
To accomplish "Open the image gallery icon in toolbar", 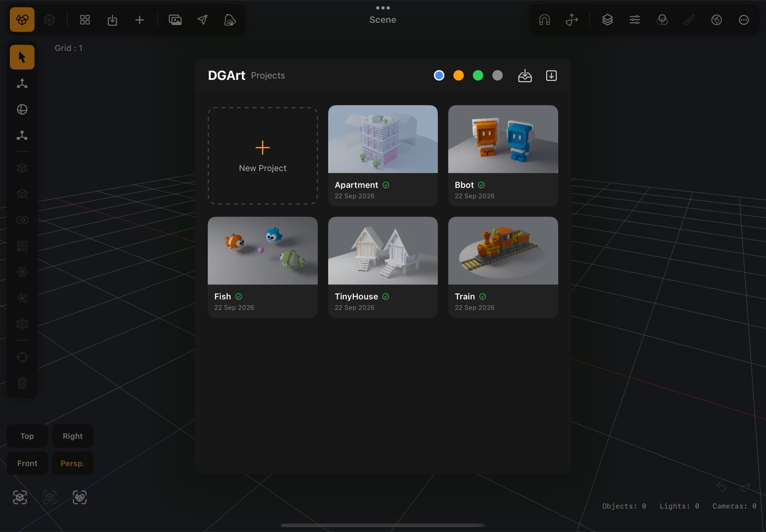I will [175, 20].
